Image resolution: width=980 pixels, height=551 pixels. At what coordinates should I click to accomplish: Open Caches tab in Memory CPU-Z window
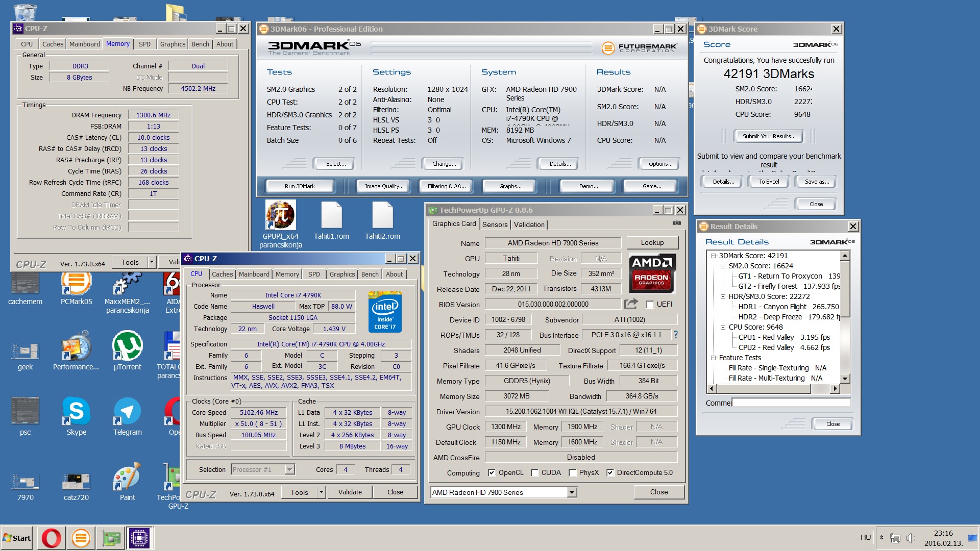[x=53, y=44]
